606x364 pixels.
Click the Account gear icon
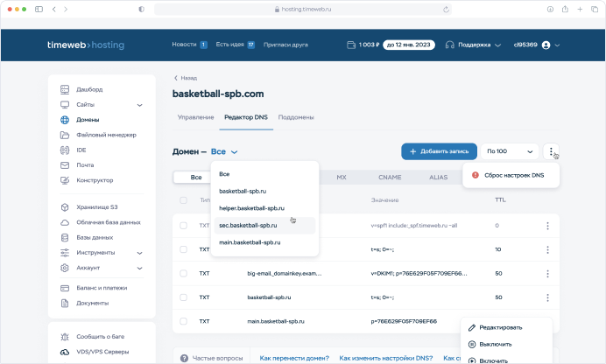(65, 268)
